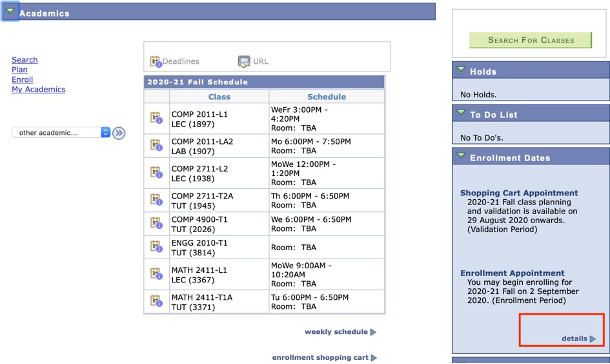The height and width of the screenshot is (364, 610).
Task: Select MATH 2411-T1A TUT (3371) class cell
Action: (219, 302)
